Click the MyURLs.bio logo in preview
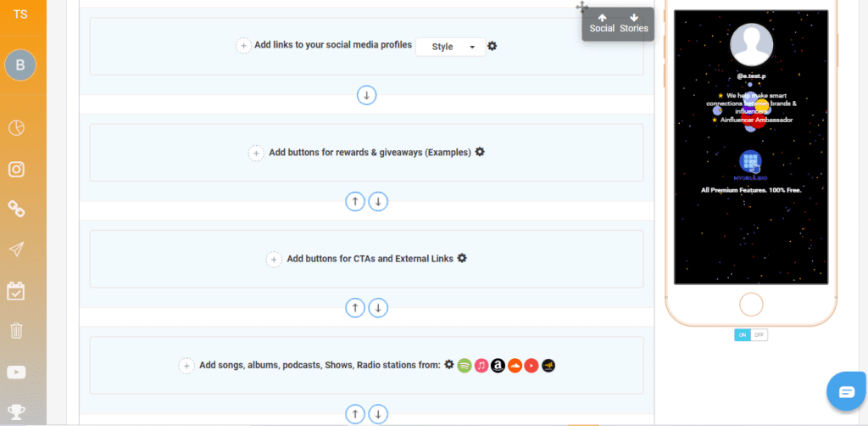Screen dimensions: 868x426 [751, 165]
